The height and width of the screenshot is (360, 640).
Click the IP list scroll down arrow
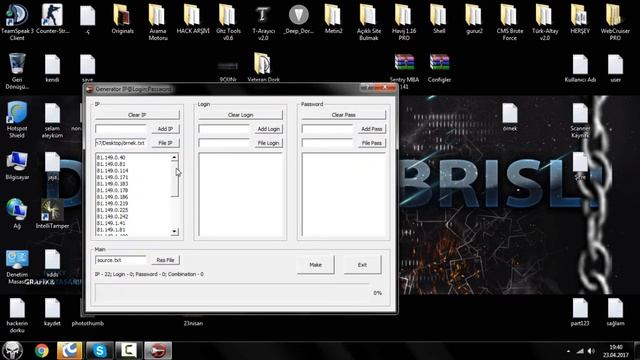174,231
